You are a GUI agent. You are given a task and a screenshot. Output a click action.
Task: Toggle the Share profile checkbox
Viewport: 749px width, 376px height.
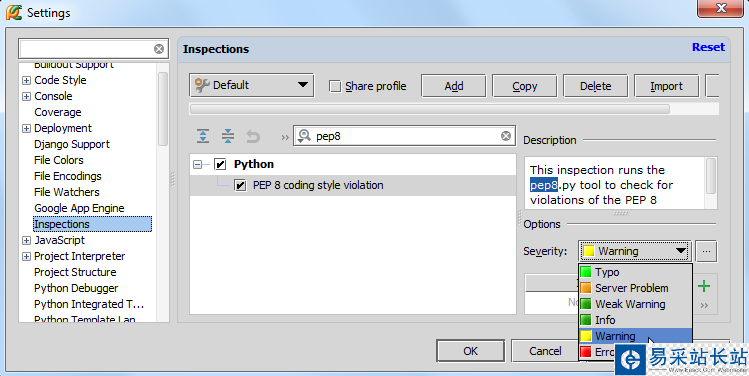click(335, 86)
